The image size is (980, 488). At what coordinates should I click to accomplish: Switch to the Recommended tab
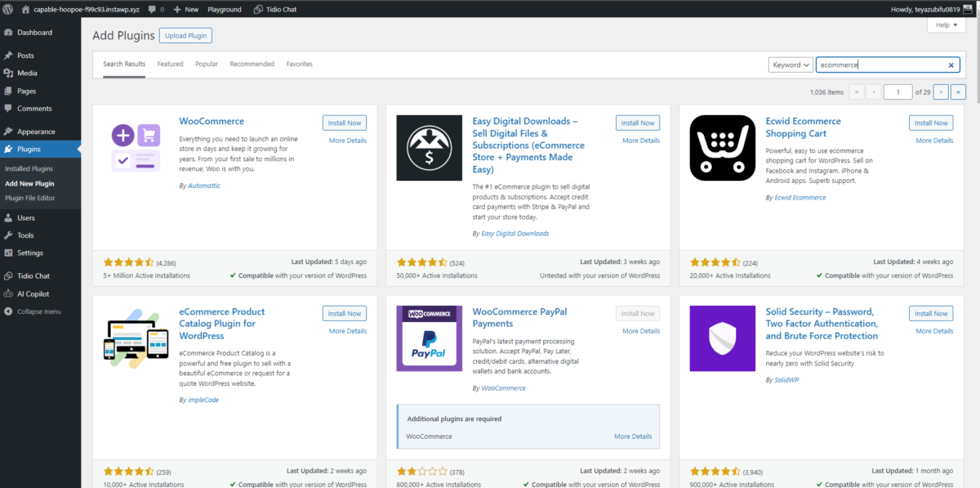click(x=252, y=64)
